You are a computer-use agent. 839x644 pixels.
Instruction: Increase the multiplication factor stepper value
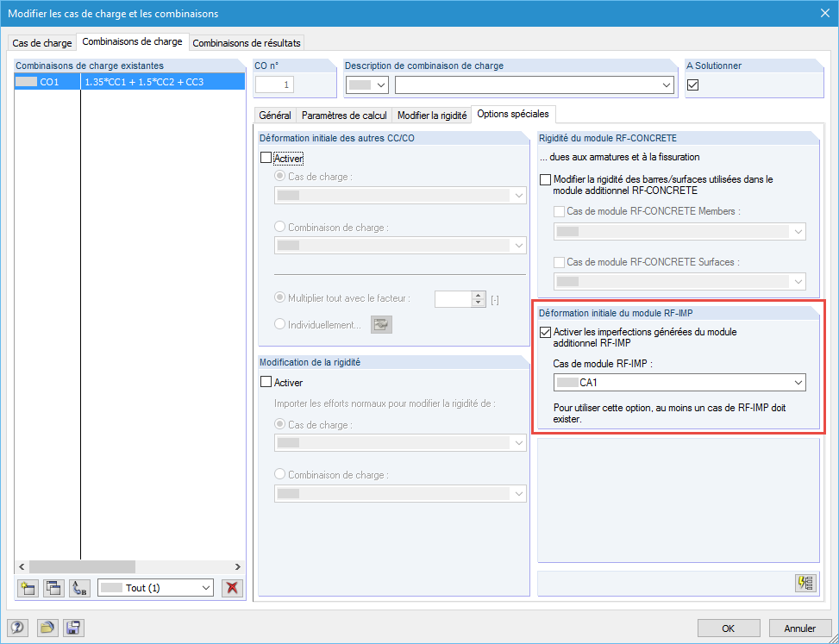(x=479, y=295)
